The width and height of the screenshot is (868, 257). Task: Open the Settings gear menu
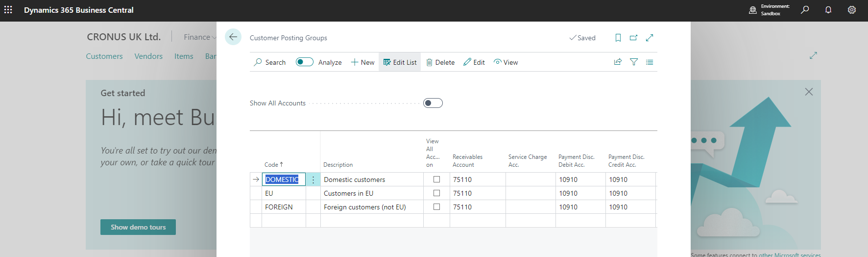(x=852, y=10)
